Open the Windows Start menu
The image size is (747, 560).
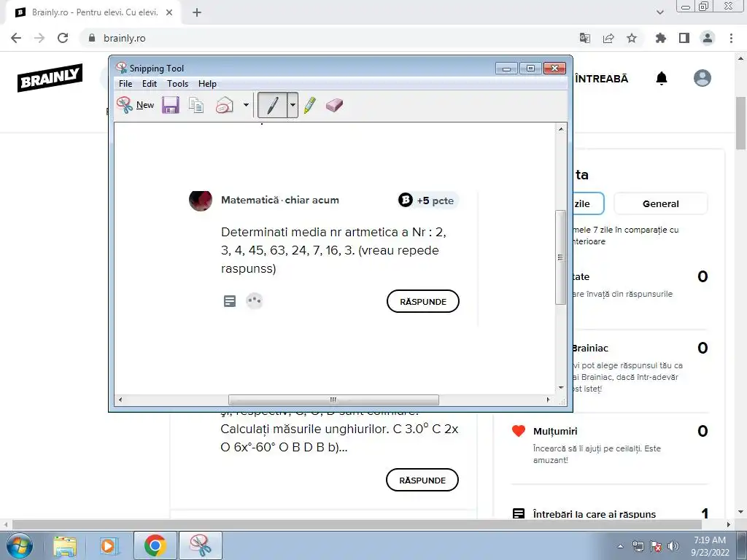(20, 545)
